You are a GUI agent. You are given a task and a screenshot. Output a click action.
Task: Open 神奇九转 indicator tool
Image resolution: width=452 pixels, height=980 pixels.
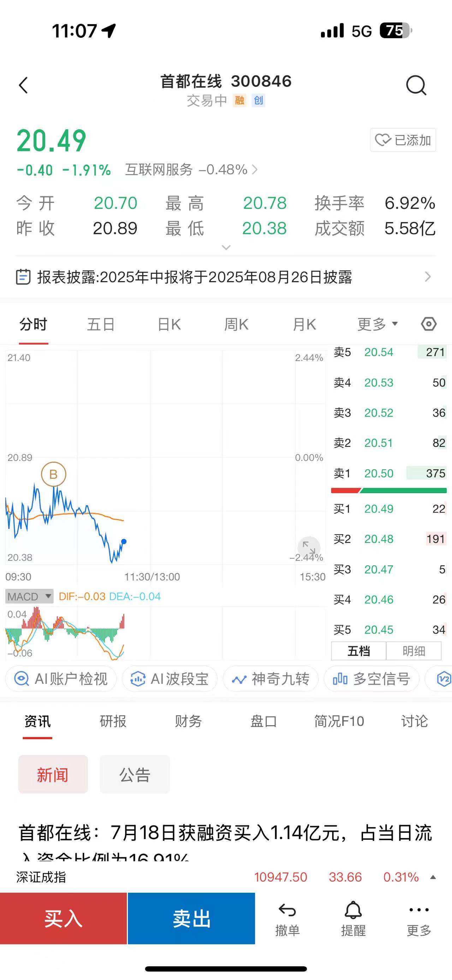(270, 679)
